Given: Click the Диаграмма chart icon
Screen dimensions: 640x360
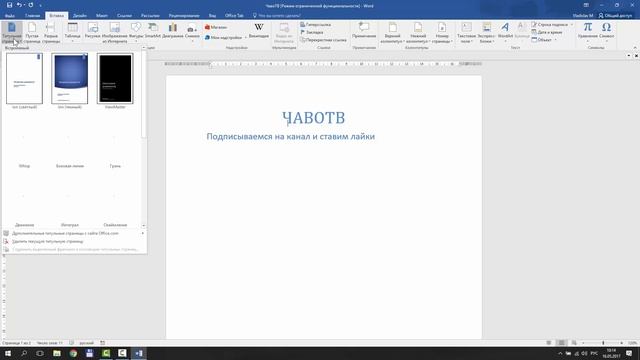Looking at the screenshot, I should [x=173, y=32].
